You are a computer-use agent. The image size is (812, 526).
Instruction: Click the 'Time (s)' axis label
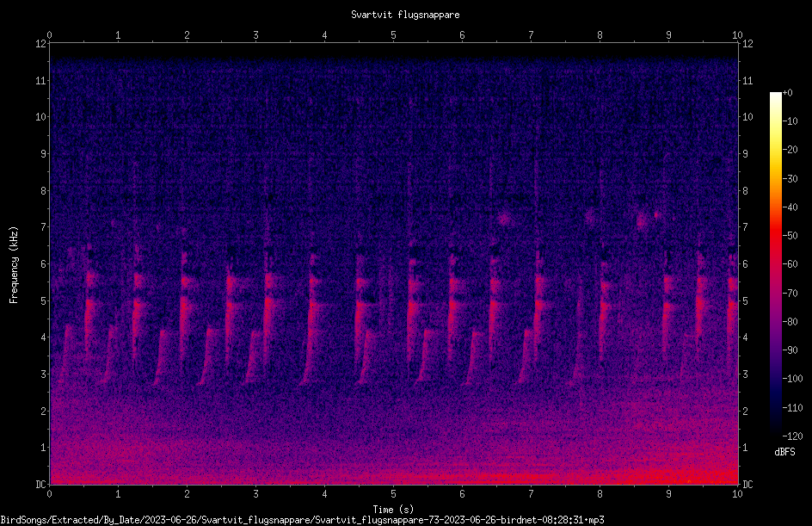393,510
